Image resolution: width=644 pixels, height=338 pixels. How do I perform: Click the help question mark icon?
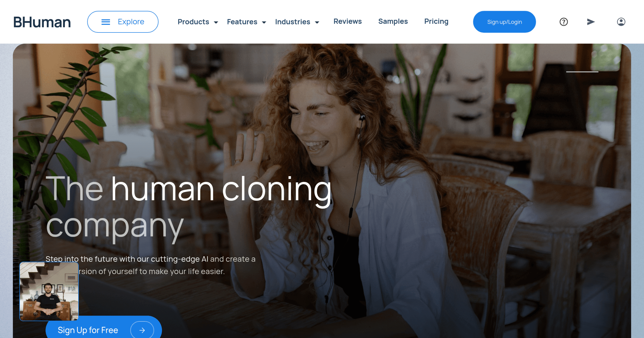click(563, 22)
